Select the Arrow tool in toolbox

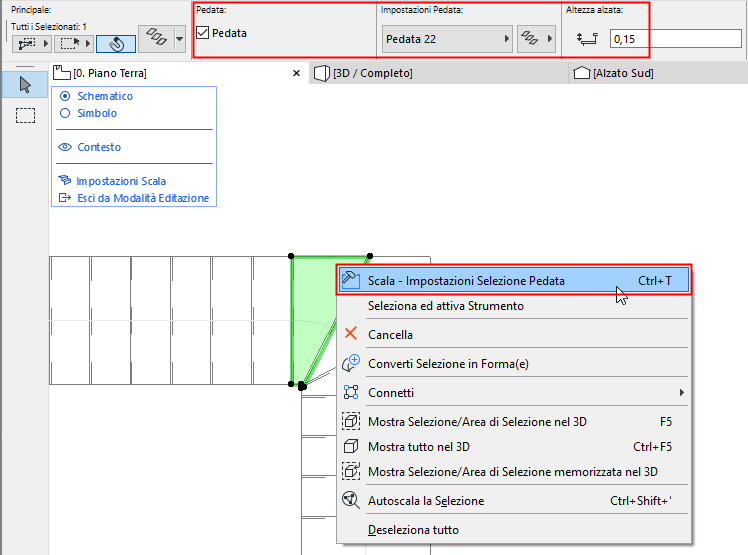pos(25,85)
